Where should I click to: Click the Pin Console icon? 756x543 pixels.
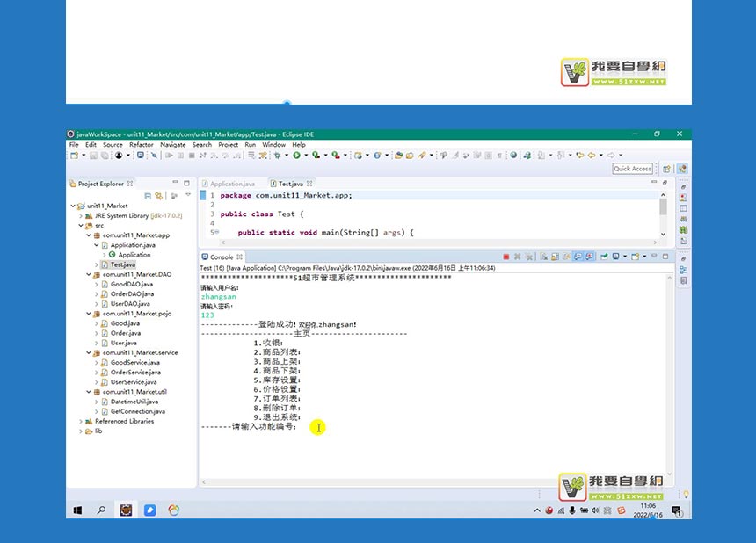coord(604,257)
